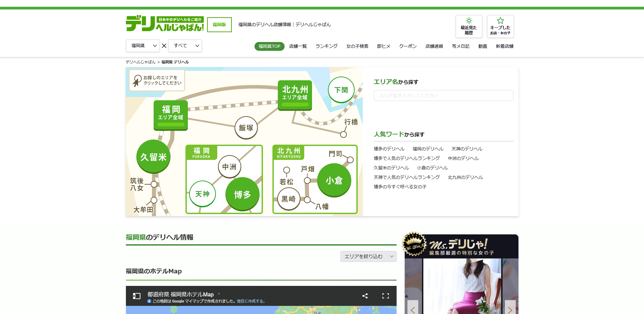Click the 福岡版 edition button

219,25
